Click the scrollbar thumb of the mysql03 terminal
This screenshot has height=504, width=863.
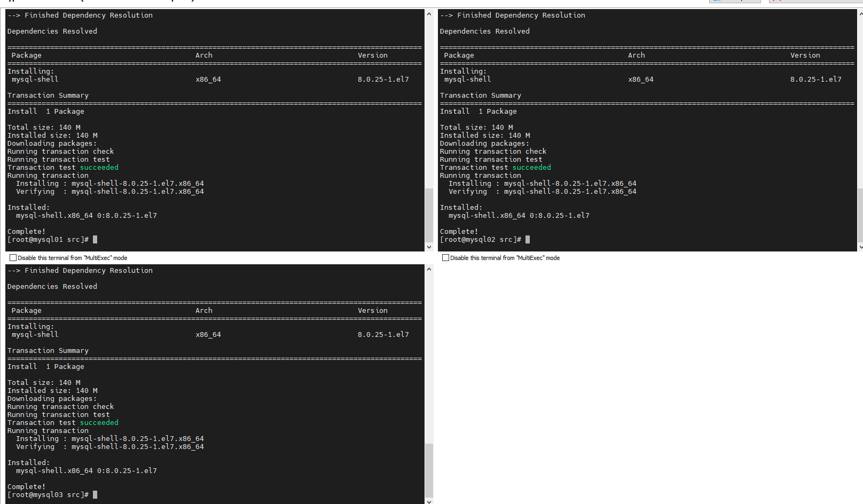429,470
